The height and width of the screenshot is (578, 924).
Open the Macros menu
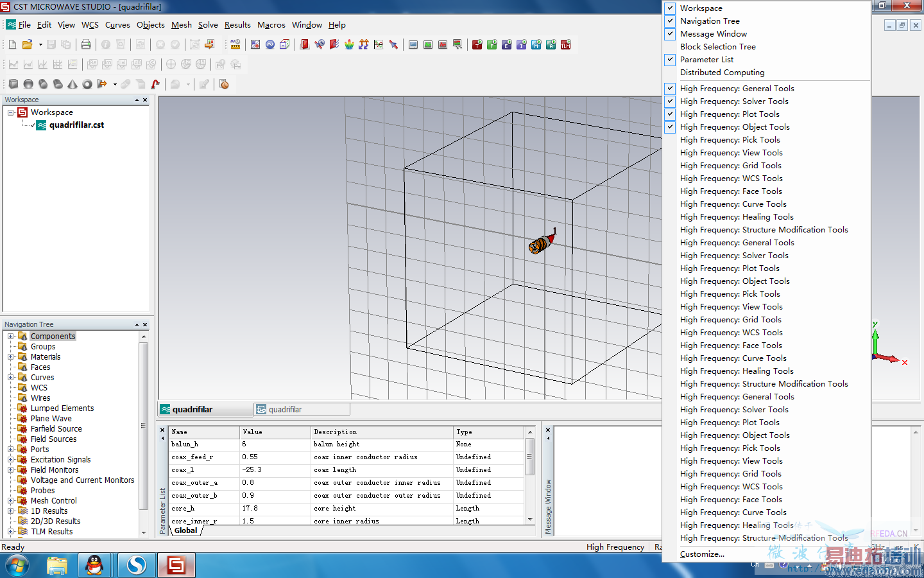pyautogui.click(x=271, y=25)
